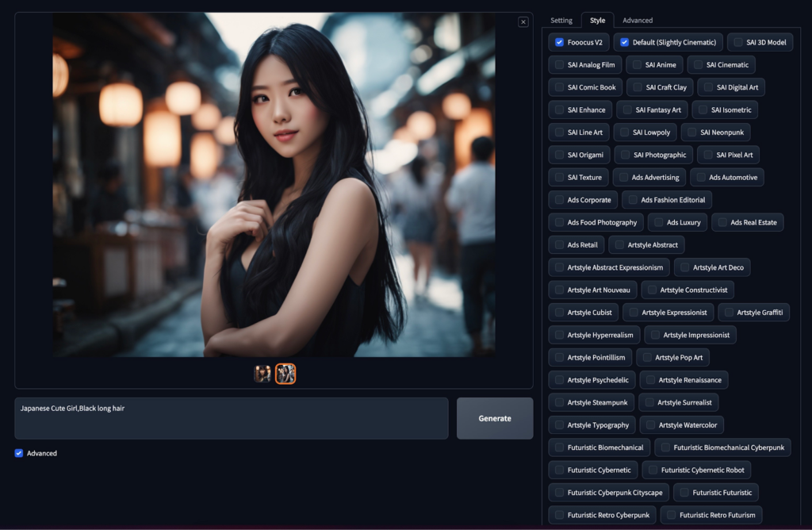812x530 pixels.
Task: Check the SAI Photographic style option
Action: (626, 155)
